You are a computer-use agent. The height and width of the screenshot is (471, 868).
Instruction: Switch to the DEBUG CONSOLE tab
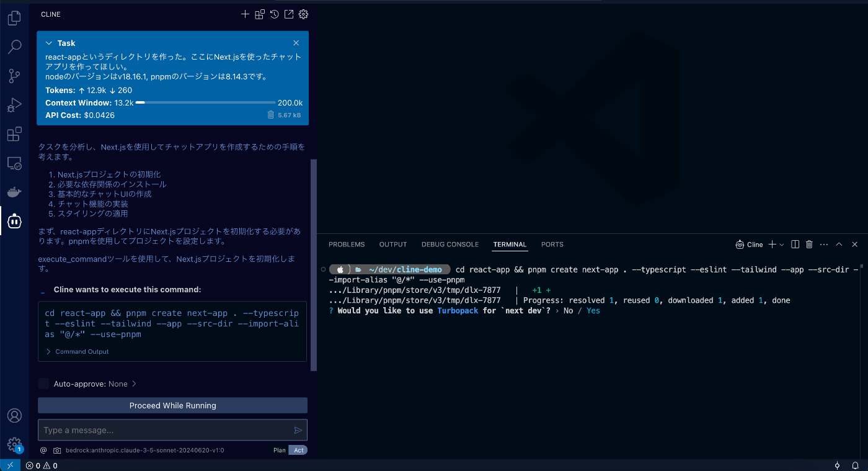[450, 244]
